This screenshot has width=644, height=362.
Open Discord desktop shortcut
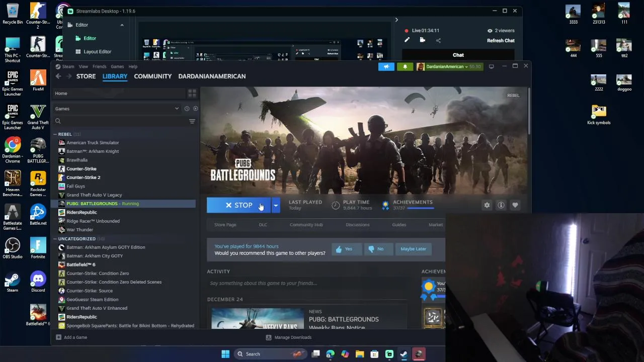coord(38,282)
